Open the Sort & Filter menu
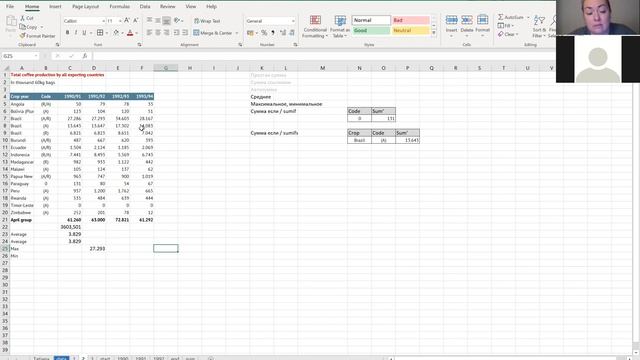The height and width of the screenshot is (360, 640). [x=539, y=27]
